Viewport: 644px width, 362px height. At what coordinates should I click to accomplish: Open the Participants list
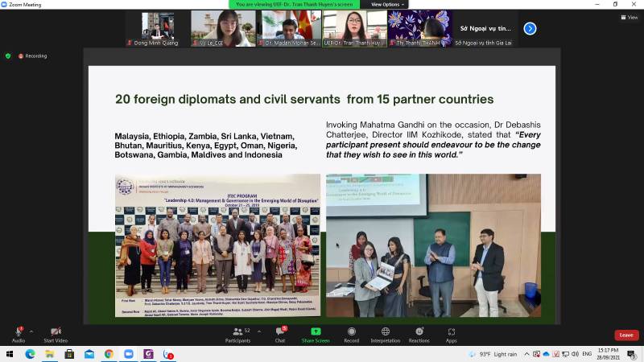(239, 333)
